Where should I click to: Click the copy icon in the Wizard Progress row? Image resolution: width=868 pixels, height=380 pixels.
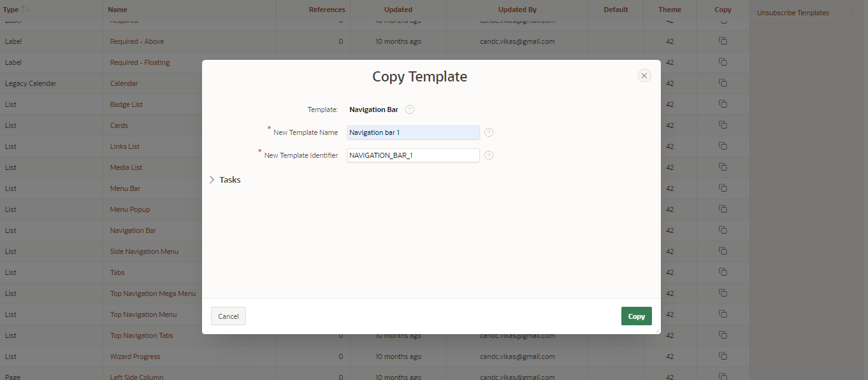point(723,356)
